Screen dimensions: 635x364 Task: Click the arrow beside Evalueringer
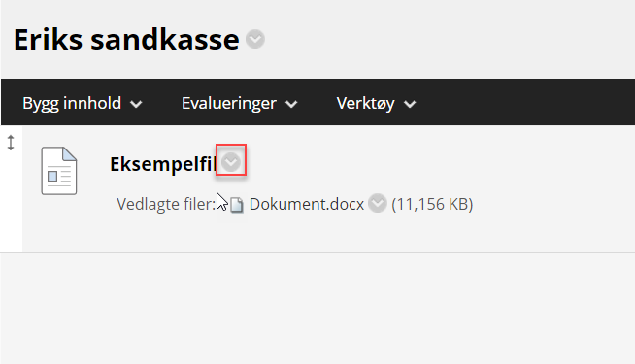[x=291, y=104]
